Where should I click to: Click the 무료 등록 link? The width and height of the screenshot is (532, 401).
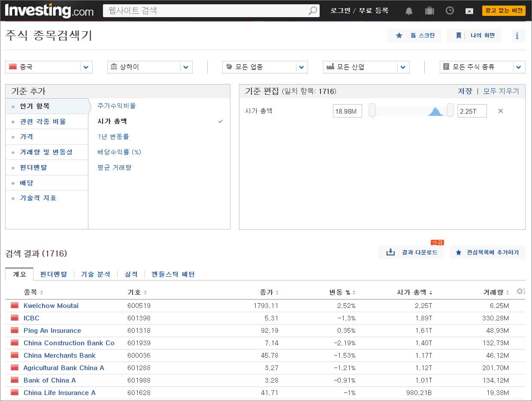(374, 11)
